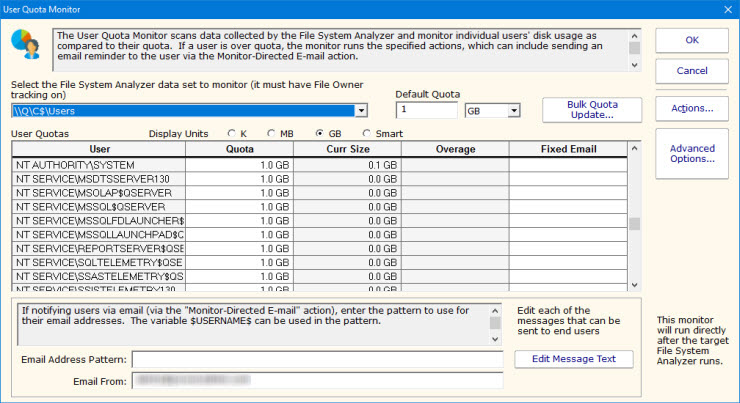This screenshot has width=740, height=403.
Task: Click Edit Message Text button
Action: (573, 359)
